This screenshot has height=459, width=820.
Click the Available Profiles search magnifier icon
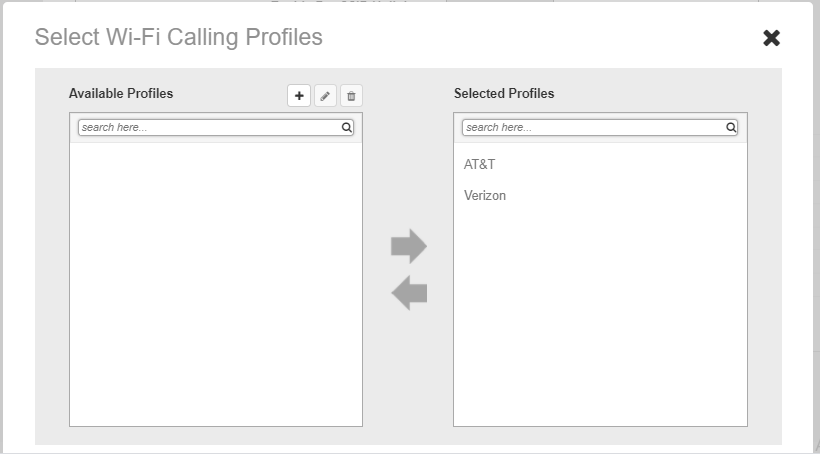click(x=347, y=128)
